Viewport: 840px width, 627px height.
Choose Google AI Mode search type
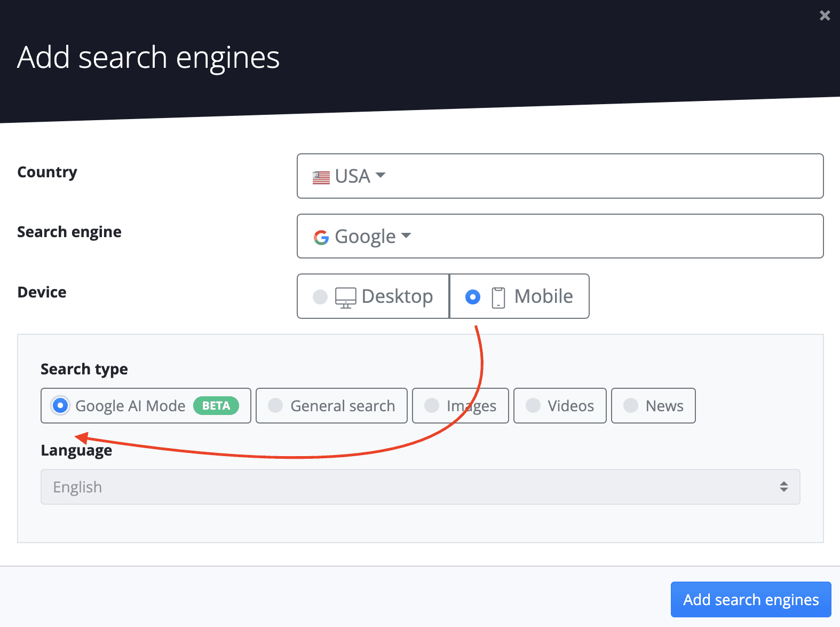click(146, 406)
